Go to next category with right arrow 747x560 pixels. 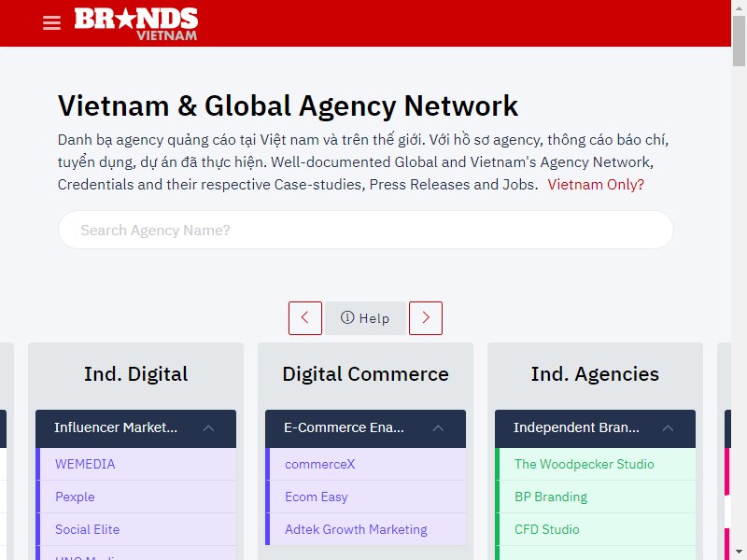point(426,318)
